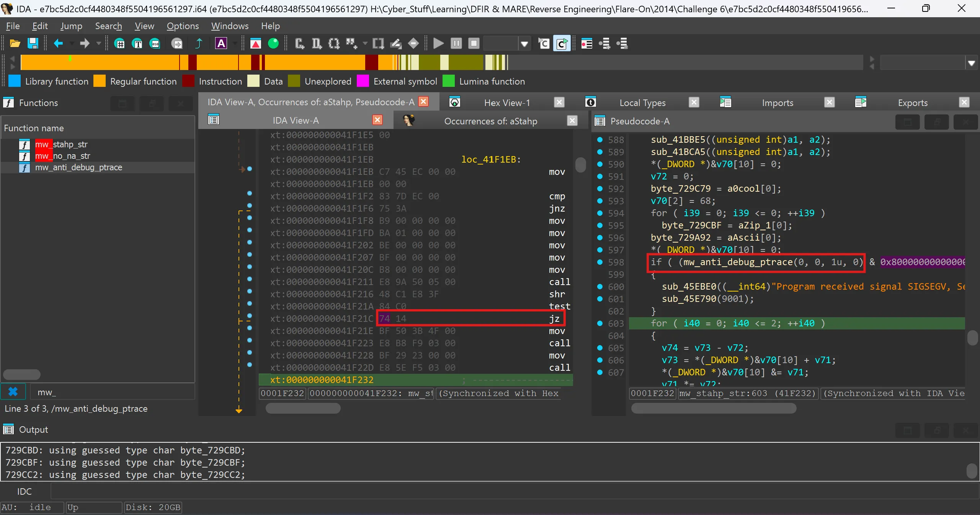
Task: Close the Occurrences of: aStahp tab
Action: point(572,121)
